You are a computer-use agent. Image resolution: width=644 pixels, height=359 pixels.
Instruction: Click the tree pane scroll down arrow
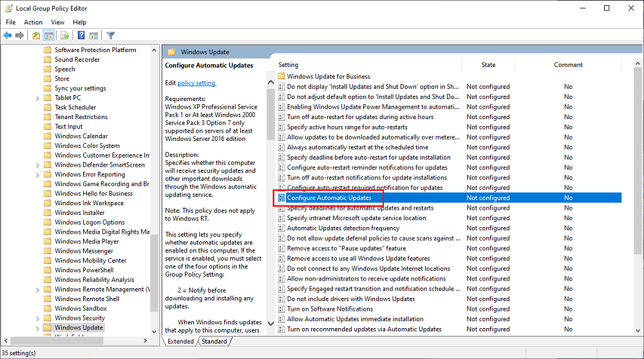tap(154, 331)
